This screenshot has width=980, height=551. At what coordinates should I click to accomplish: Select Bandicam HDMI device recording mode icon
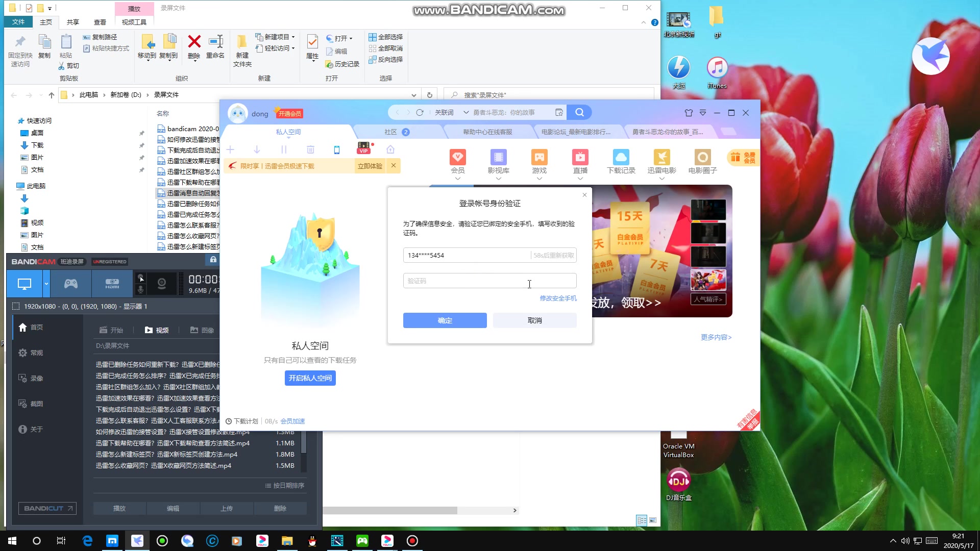pos(112,284)
